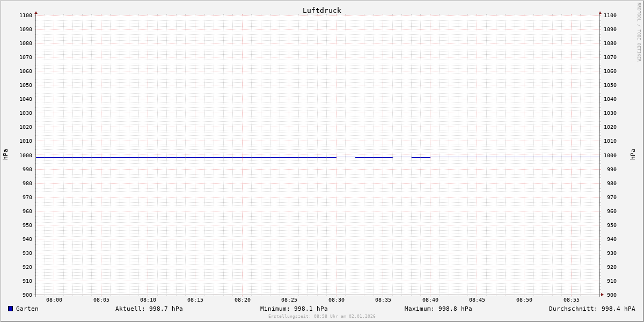Click the blue Garten legend color box
Viewport: 644px width, 322px height.
pos(10,309)
